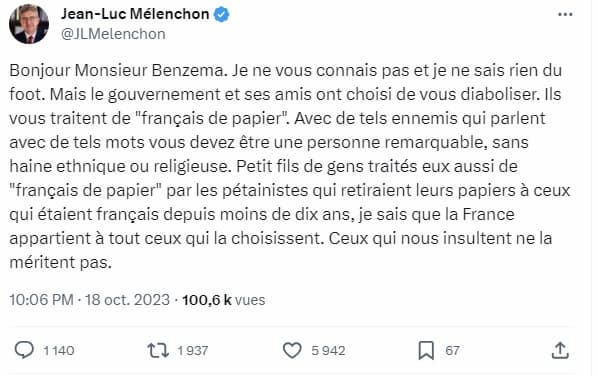Like the tweet with the heart icon
The image size is (598, 376).
pyautogui.click(x=292, y=350)
